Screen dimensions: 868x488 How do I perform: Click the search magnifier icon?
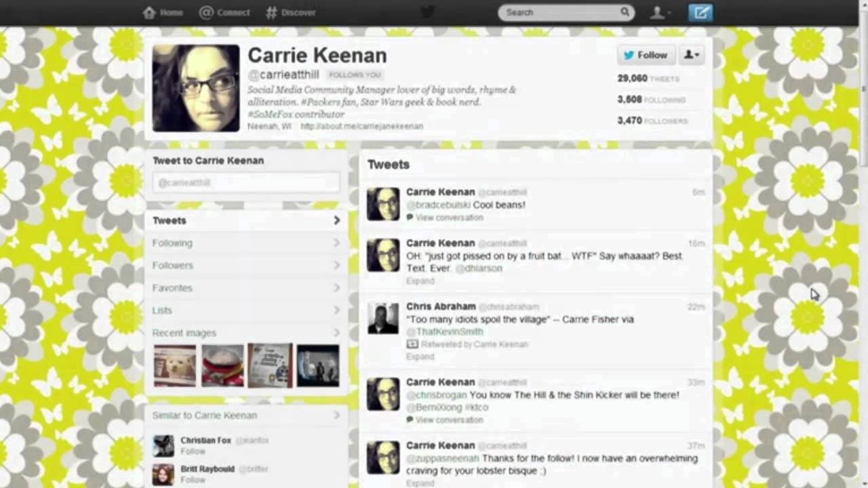[x=625, y=12]
